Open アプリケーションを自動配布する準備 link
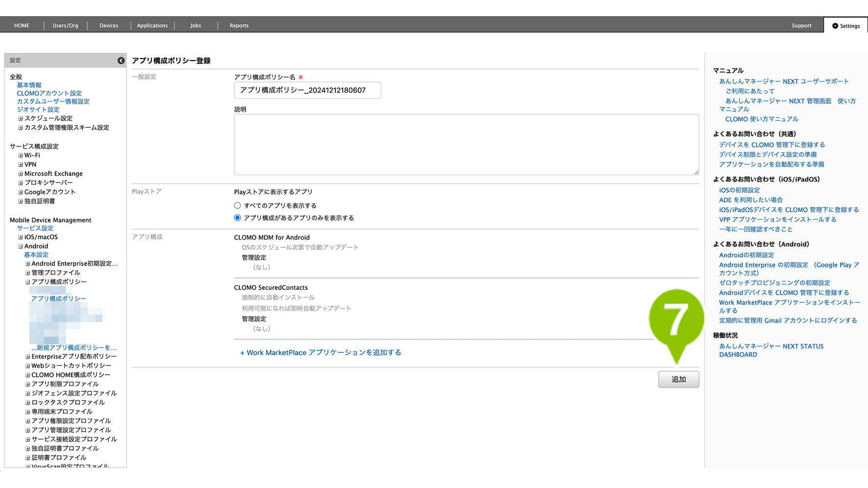 771,164
